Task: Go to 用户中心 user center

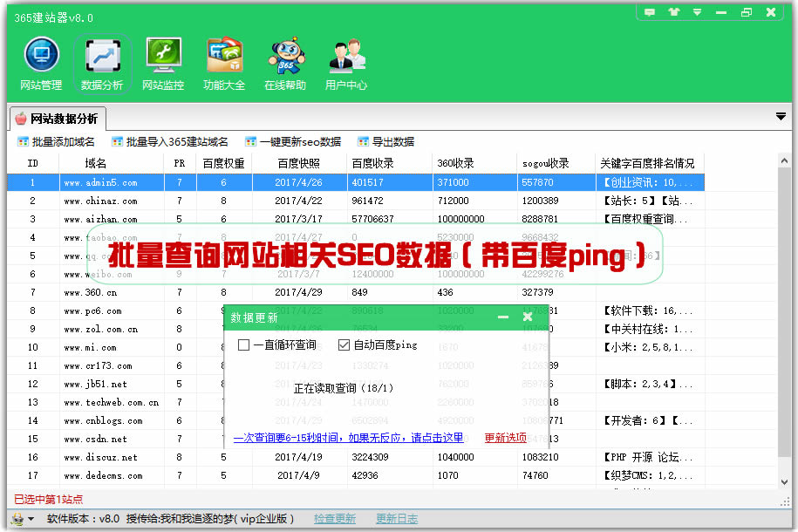Action: [x=346, y=64]
